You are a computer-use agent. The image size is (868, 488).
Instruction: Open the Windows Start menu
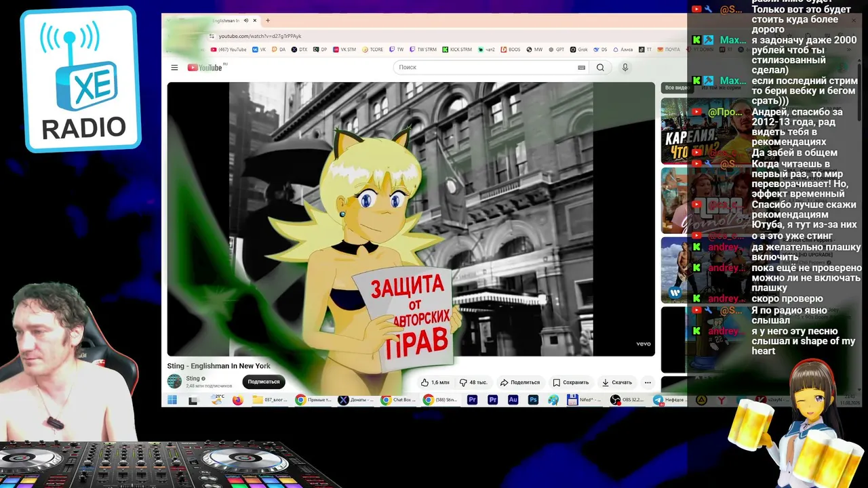[172, 400]
